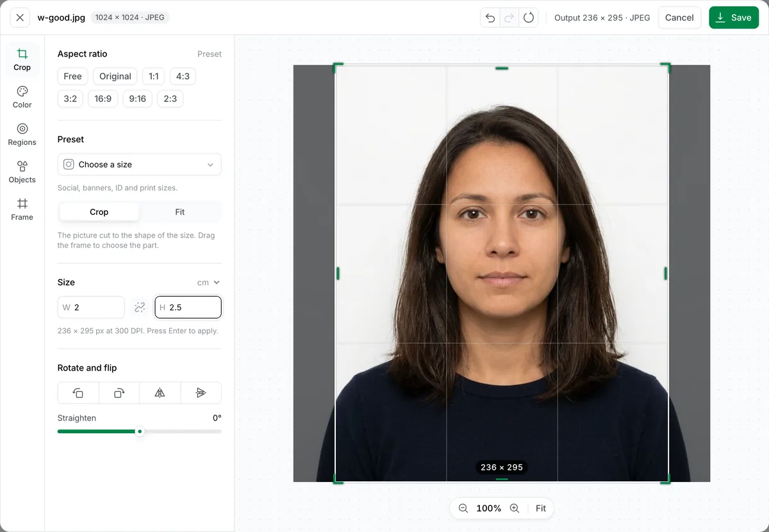
Task: Select the 16:9 aspect ratio
Action: (103, 99)
